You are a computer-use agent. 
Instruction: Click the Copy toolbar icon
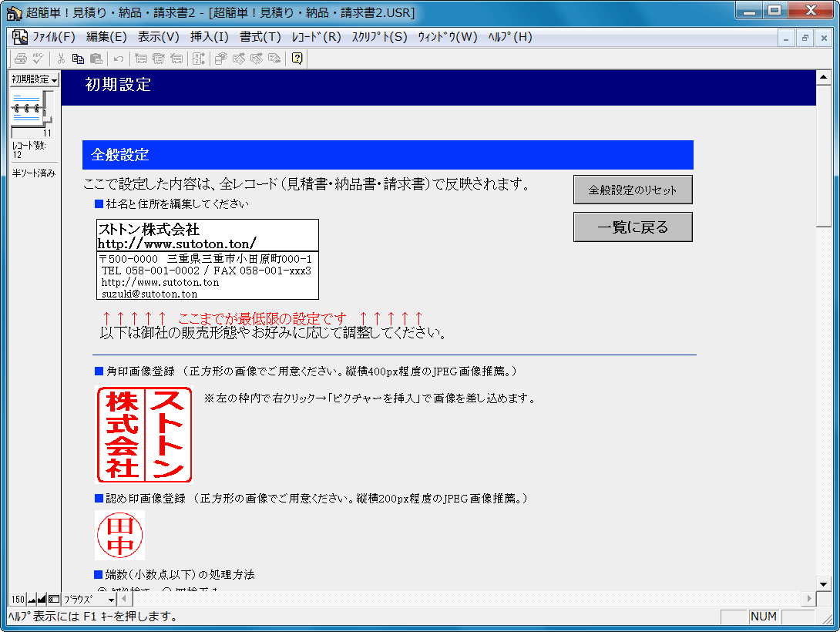pos(78,59)
